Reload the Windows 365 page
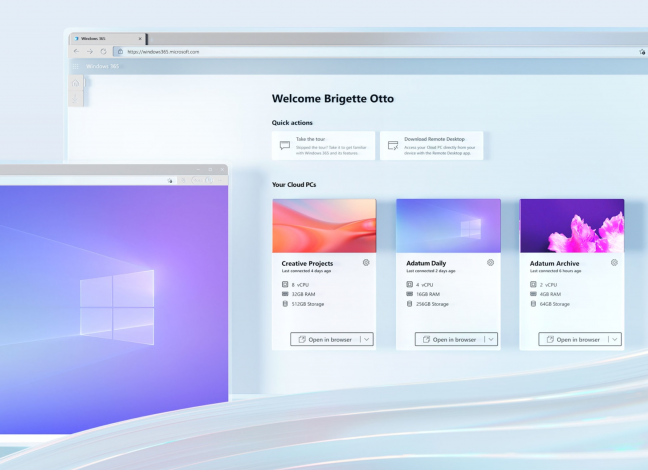The image size is (648, 470). click(103, 52)
